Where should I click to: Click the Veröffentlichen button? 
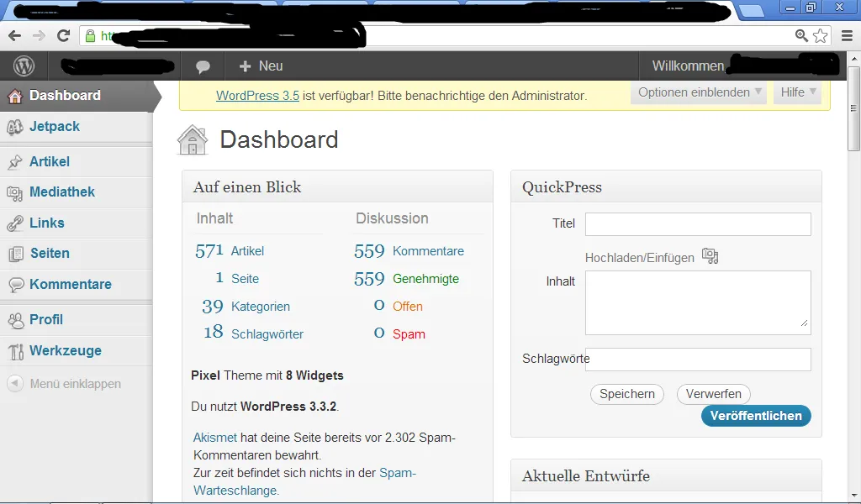click(x=756, y=416)
